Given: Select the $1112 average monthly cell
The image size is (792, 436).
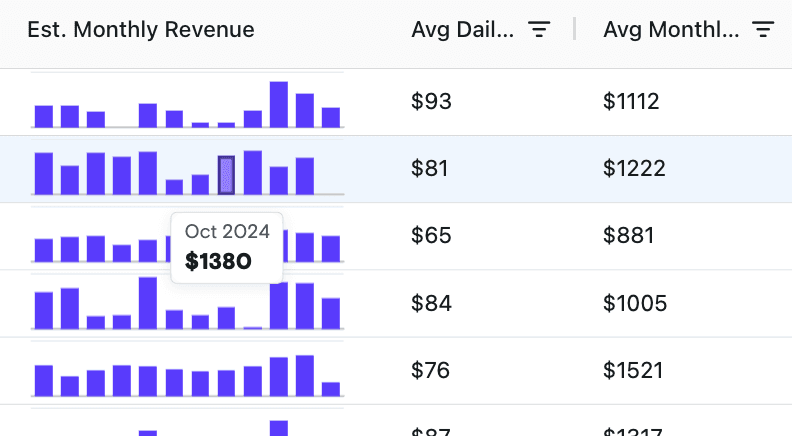Looking at the screenshot, I should (632, 101).
